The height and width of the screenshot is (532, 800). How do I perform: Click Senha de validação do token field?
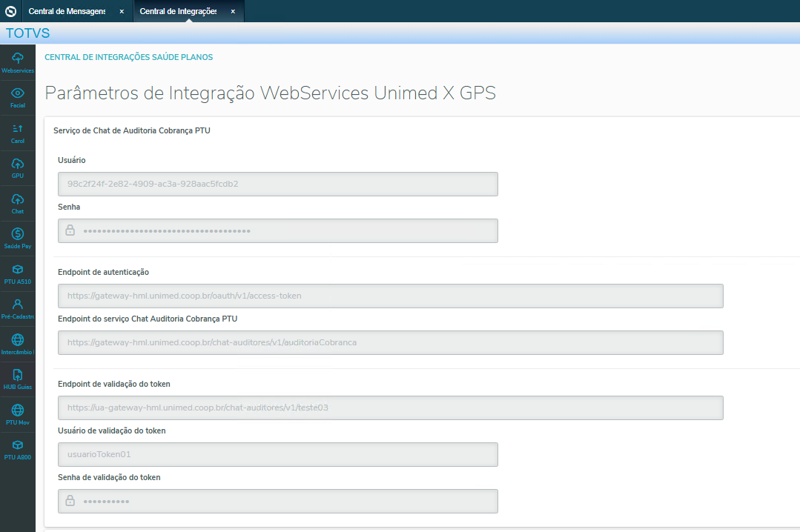click(x=278, y=502)
